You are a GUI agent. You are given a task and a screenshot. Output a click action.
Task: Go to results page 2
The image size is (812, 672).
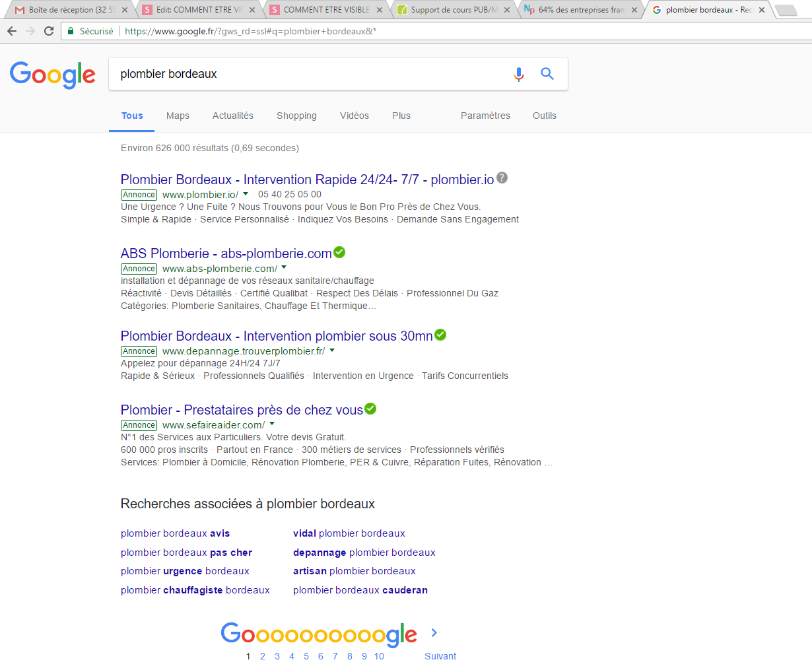[263, 656]
